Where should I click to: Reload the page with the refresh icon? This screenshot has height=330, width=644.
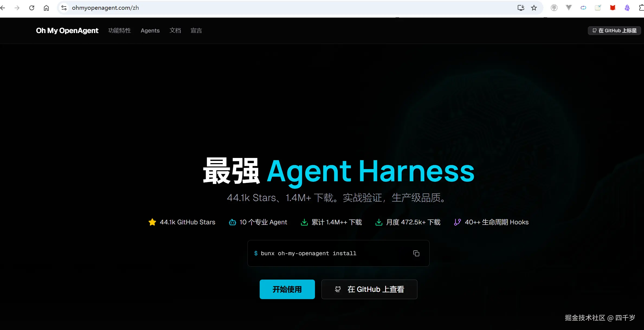click(x=32, y=8)
